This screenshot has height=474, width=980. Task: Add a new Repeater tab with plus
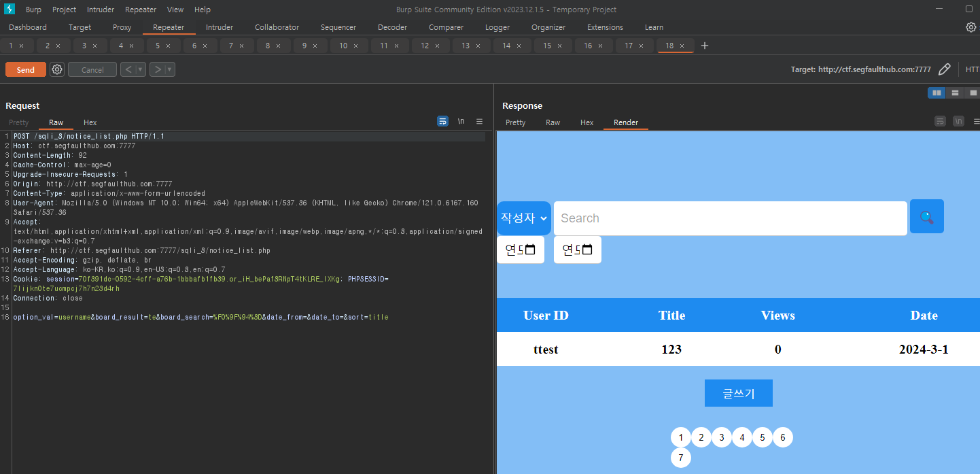tap(705, 46)
